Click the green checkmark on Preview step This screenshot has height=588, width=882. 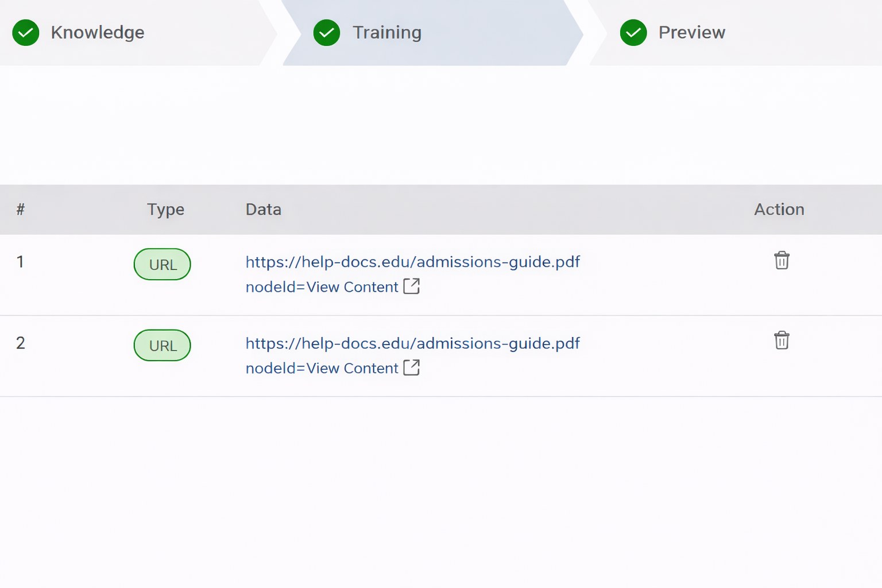pyautogui.click(x=633, y=33)
